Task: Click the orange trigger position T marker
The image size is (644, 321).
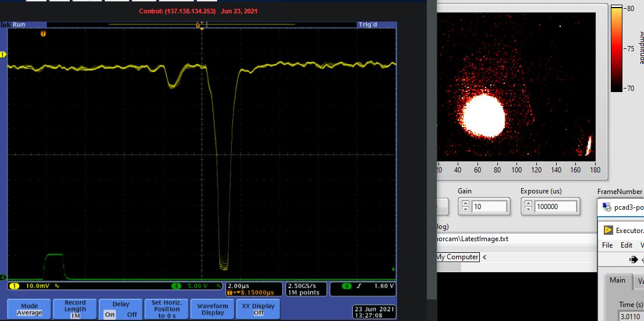Action: click(x=43, y=34)
